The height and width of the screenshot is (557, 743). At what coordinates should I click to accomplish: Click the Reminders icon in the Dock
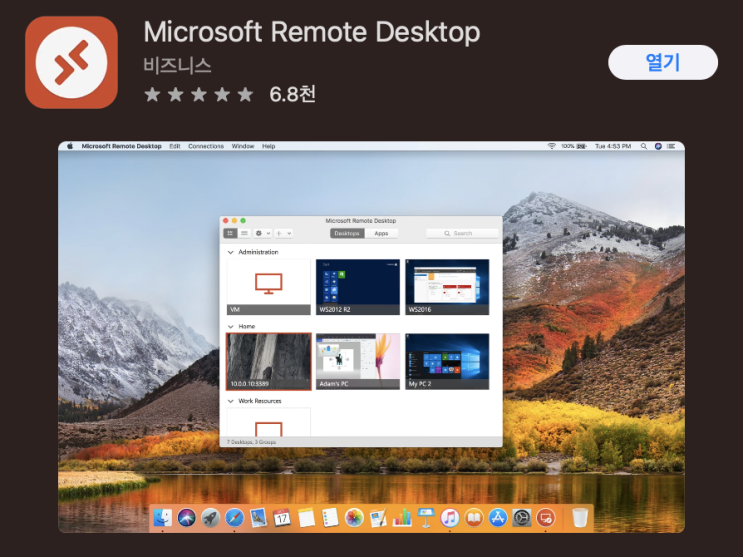(330, 518)
